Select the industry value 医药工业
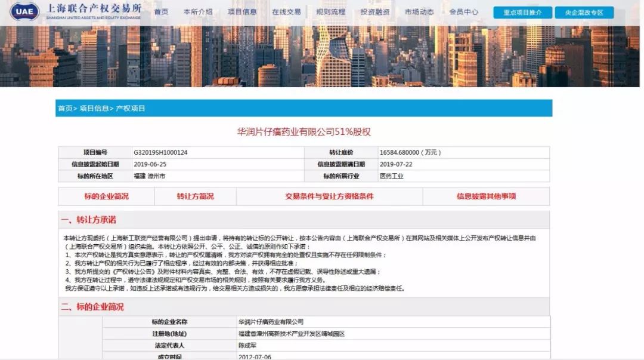The height and width of the screenshot is (360, 644). click(x=391, y=176)
